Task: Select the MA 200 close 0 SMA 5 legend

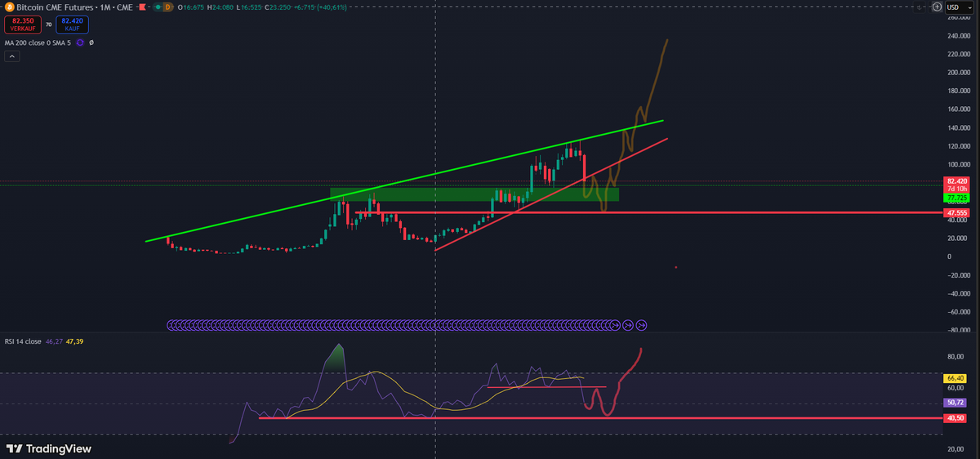Action: (x=38, y=42)
